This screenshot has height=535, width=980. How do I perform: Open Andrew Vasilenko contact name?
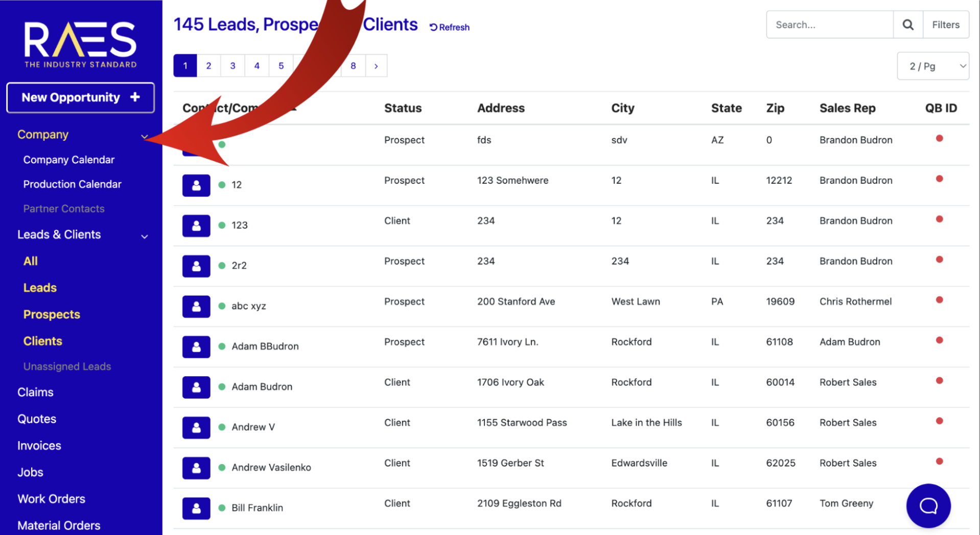tap(271, 468)
